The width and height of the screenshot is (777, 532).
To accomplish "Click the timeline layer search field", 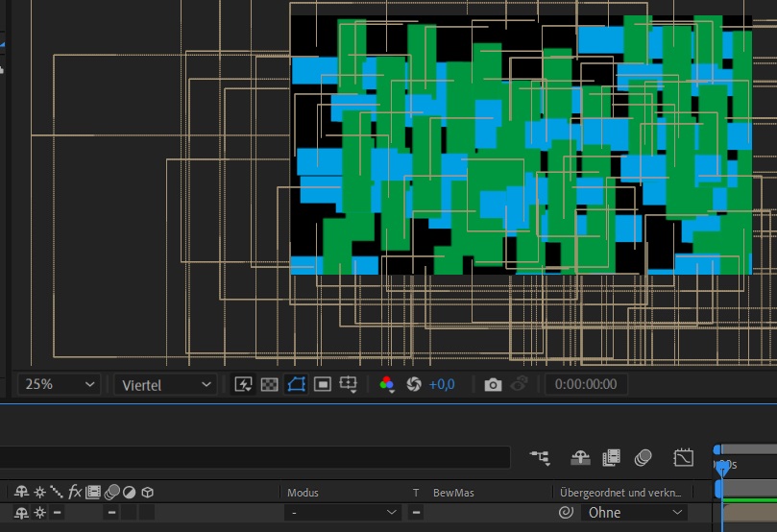I will [x=255, y=457].
